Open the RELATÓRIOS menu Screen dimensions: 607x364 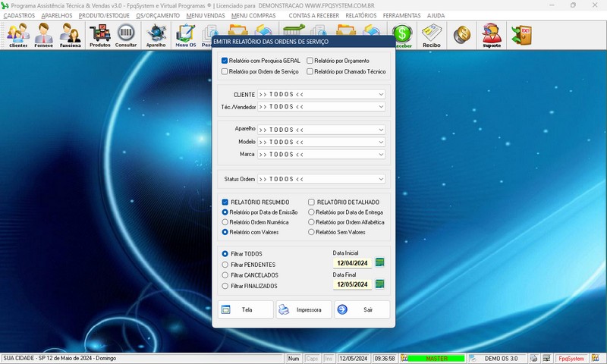tap(360, 15)
